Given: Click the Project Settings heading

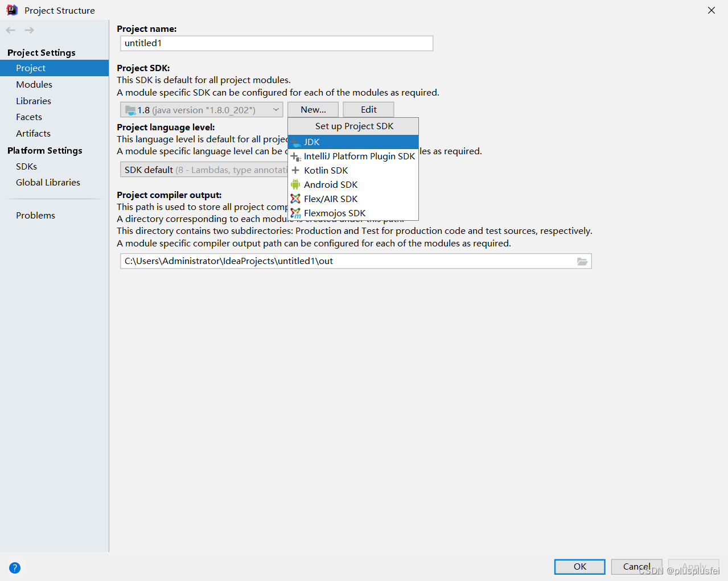Looking at the screenshot, I should point(42,52).
